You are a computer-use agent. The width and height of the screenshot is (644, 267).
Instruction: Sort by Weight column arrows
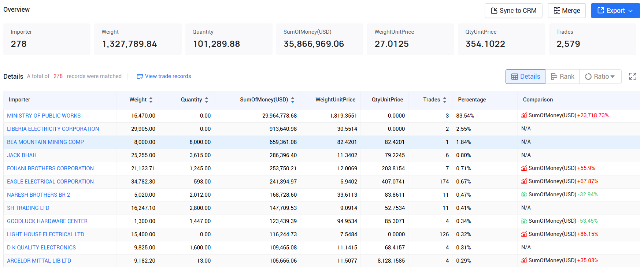(x=151, y=100)
